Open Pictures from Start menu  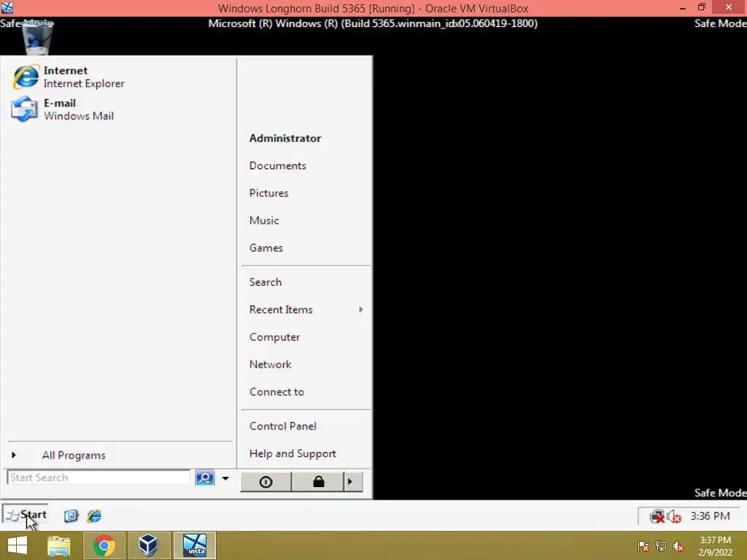(x=268, y=192)
